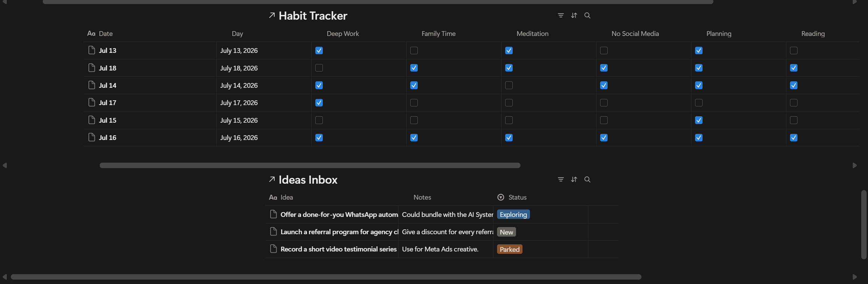Open the Habit Tracker title link

pyautogui.click(x=313, y=16)
